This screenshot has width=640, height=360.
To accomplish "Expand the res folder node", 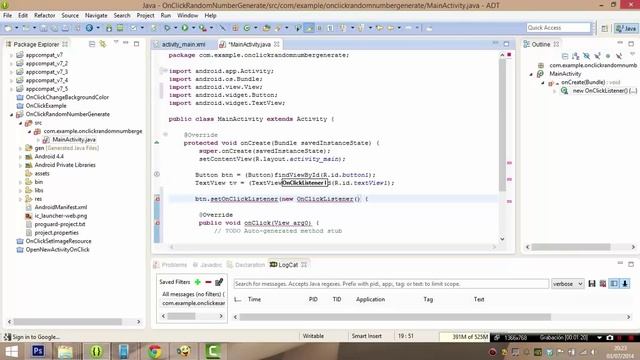I will tap(20, 199).
